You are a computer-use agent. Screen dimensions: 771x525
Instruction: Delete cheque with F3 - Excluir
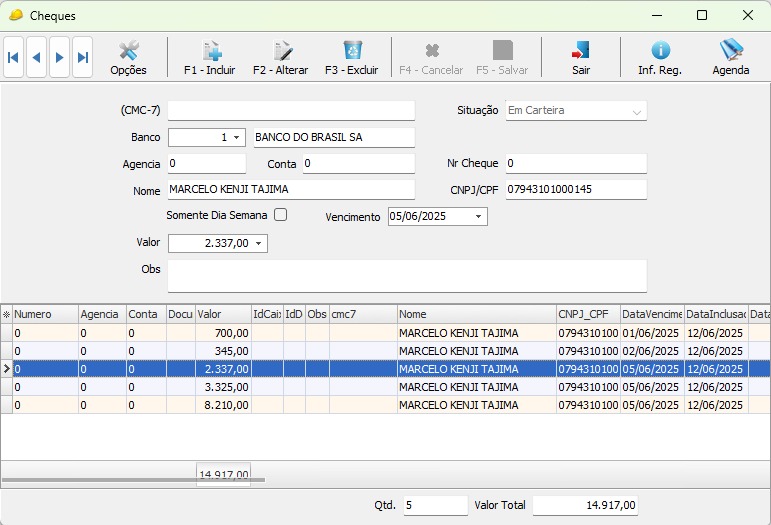pos(351,58)
